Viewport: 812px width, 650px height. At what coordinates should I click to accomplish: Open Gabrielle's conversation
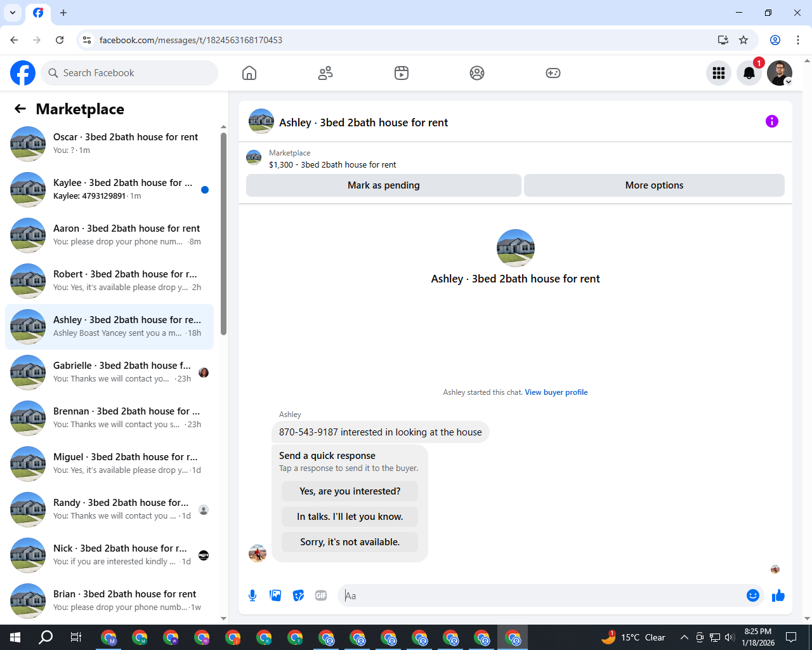(x=109, y=372)
